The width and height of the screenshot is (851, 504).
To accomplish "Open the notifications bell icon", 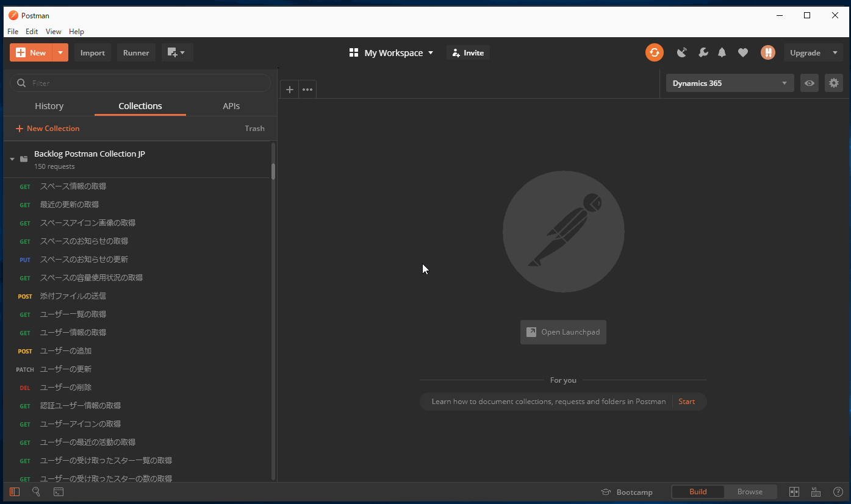I will point(722,52).
